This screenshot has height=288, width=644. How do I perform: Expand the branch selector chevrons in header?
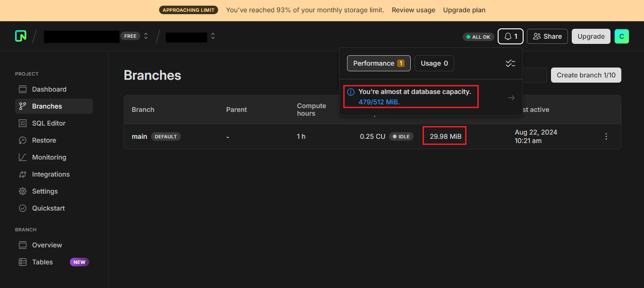pos(213,36)
